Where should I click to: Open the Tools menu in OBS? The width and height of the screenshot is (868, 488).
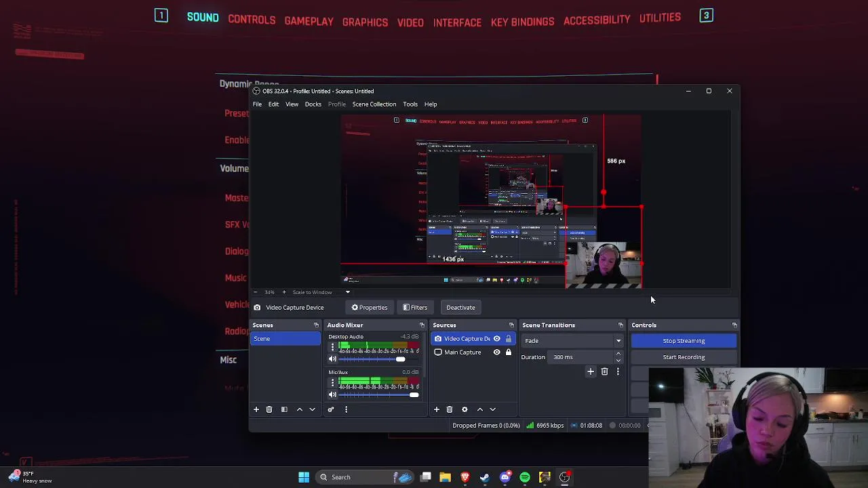pos(410,104)
